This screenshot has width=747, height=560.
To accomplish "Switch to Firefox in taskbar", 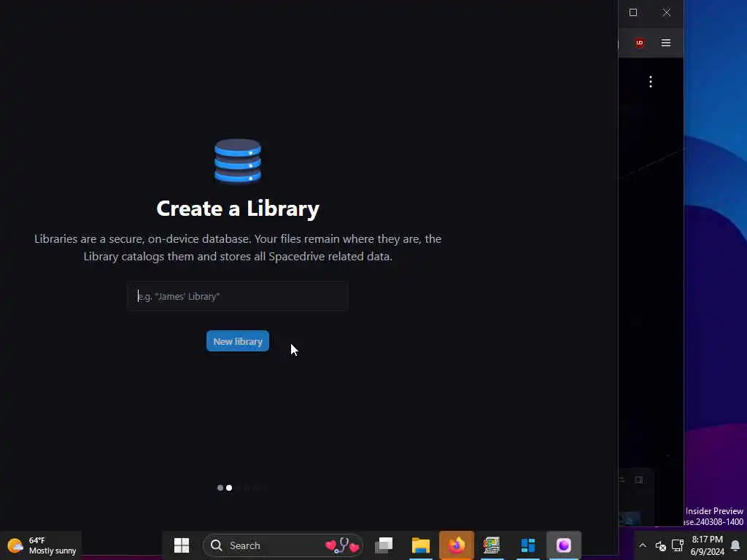I will pos(457,545).
